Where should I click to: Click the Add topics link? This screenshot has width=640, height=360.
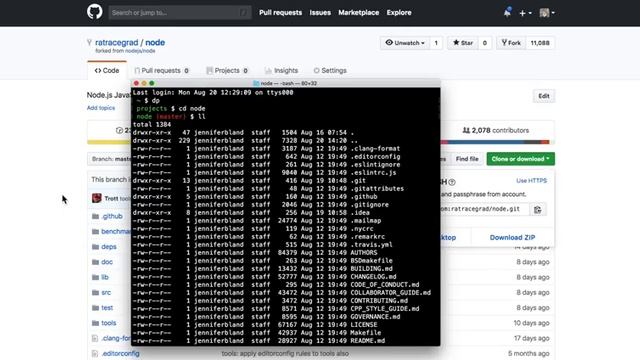[x=101, y=108]
